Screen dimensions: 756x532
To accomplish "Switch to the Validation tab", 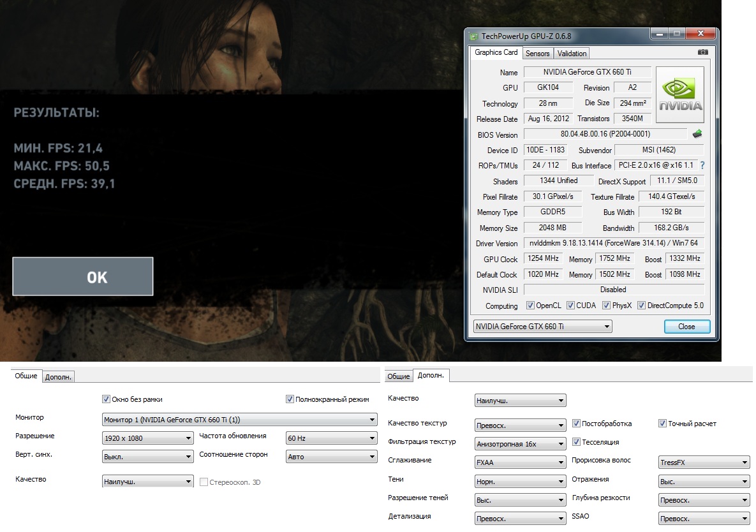I will (x=572, y=54).
